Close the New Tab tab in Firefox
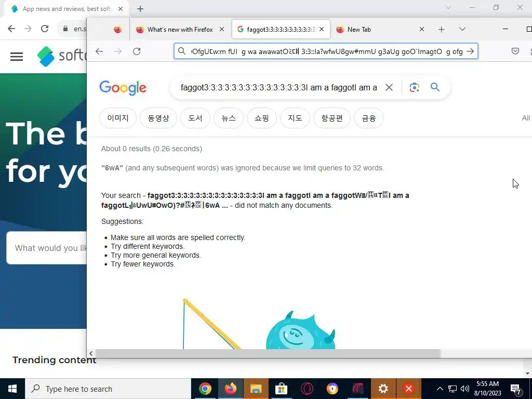 tap(422, 30)
